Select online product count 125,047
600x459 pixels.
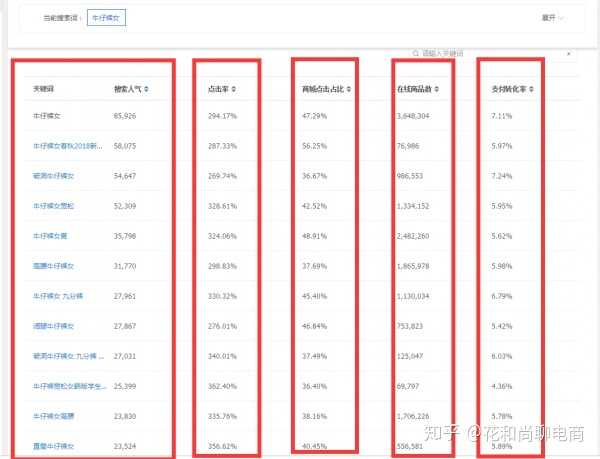click(410, 356)
